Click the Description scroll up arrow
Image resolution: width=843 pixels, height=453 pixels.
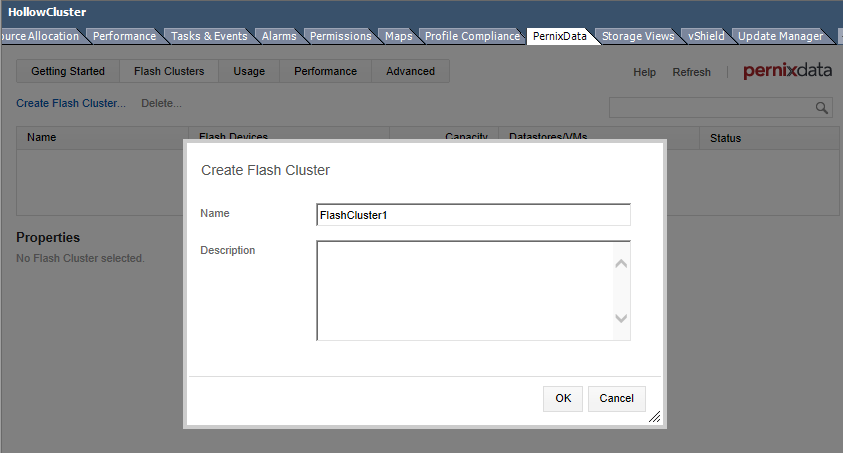[x=620, y=264]
